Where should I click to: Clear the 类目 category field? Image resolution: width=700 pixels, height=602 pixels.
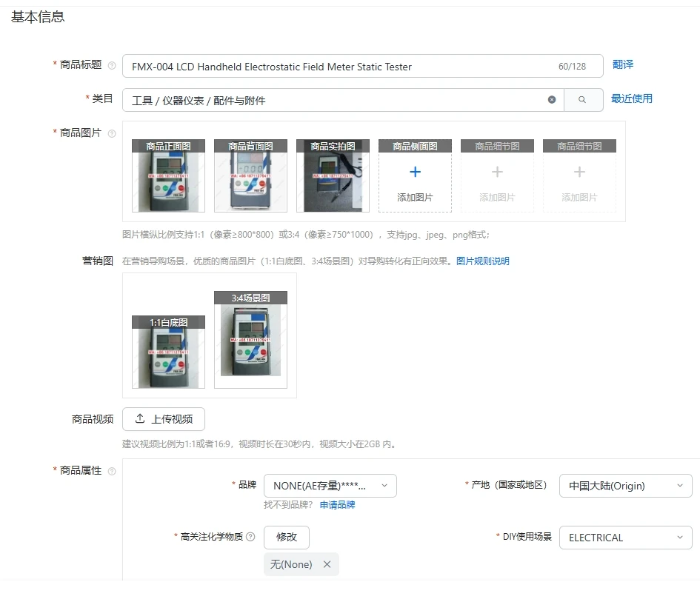pyautogui.click(x=552, y=99)
